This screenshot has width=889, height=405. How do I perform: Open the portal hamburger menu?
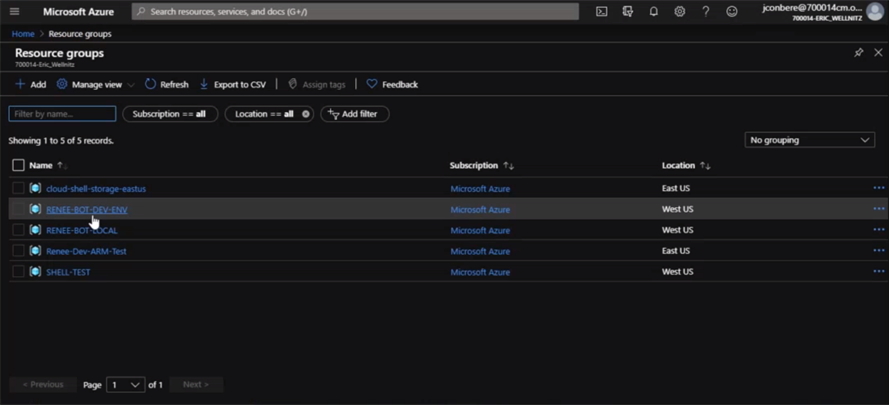tap(15, 11)
